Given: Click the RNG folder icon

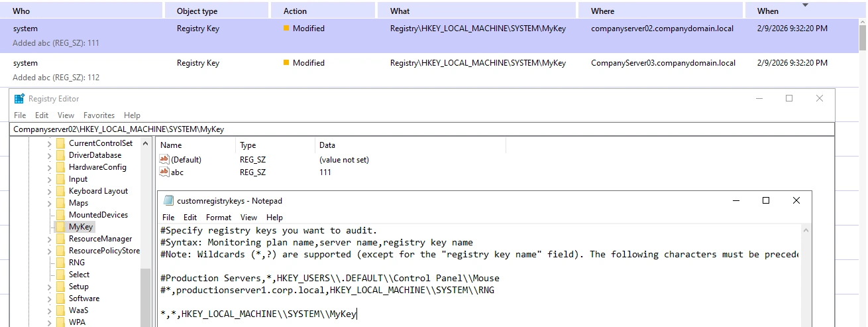Looking at the screenshot, I should pyautogui.click(x=61, y=263).
